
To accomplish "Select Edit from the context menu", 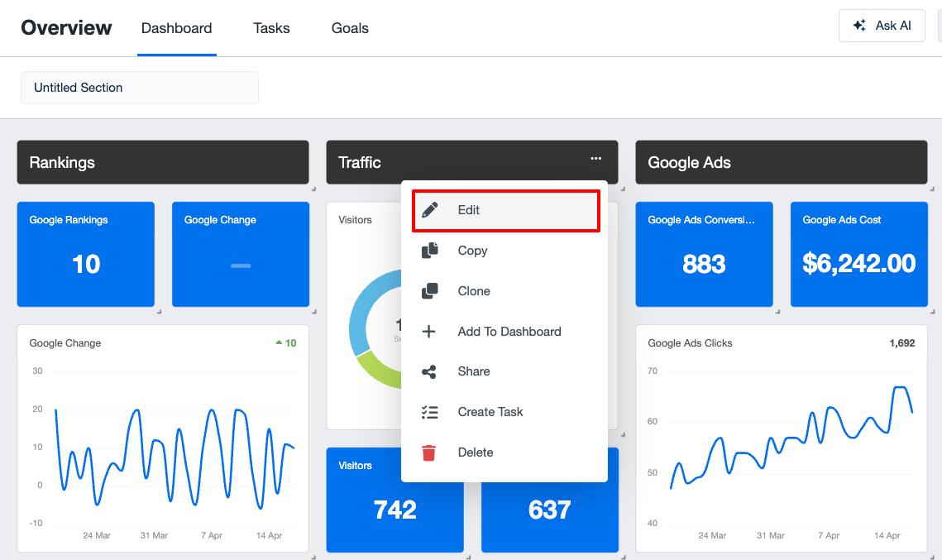I will tap(469, 210).
